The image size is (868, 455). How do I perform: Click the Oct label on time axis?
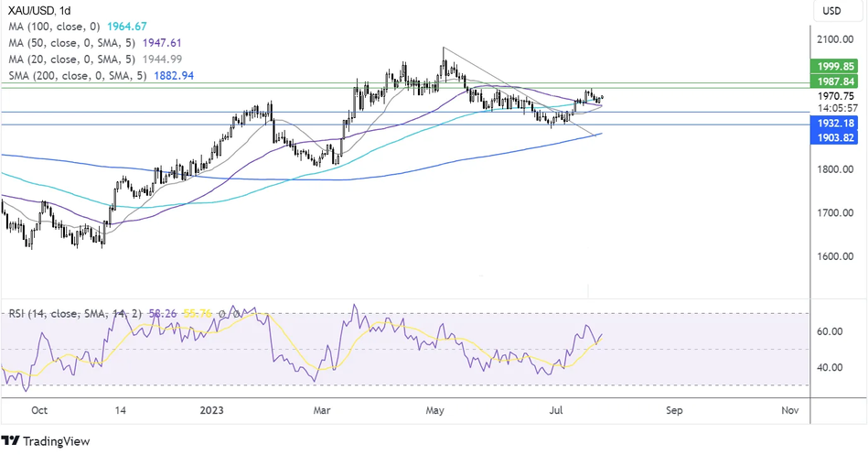click(x=40, y=410)
